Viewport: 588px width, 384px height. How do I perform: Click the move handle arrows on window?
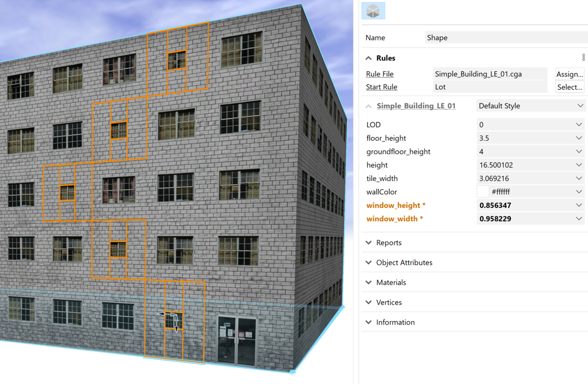tap(174, 319)
